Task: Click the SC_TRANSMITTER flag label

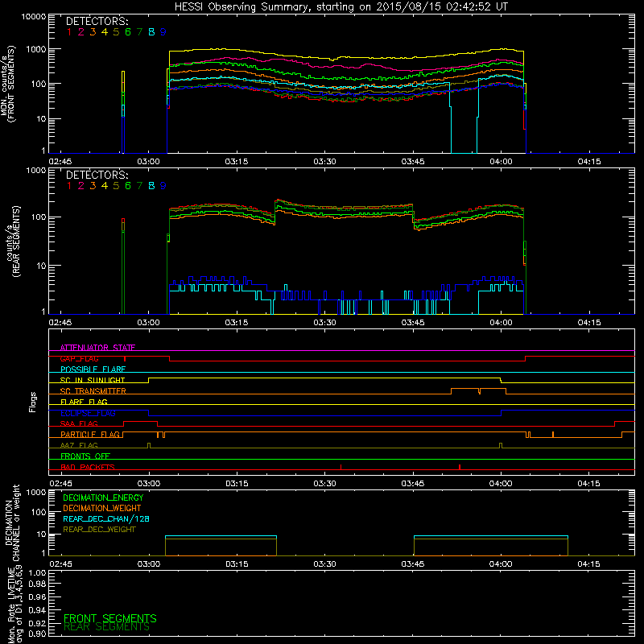Action: 93,391
